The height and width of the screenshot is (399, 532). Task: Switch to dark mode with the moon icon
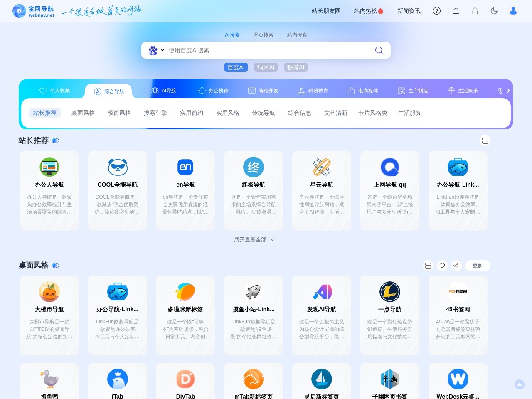[x=494, y=11]
